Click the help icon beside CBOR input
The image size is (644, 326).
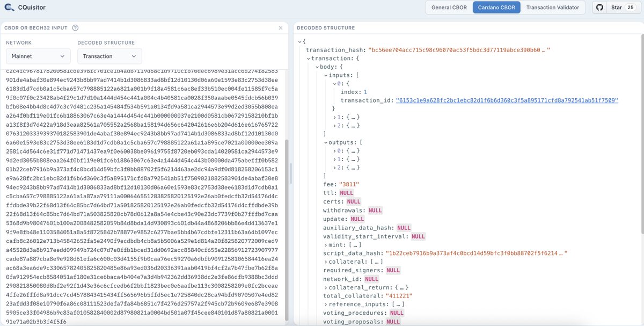click(x=75, y=28)
